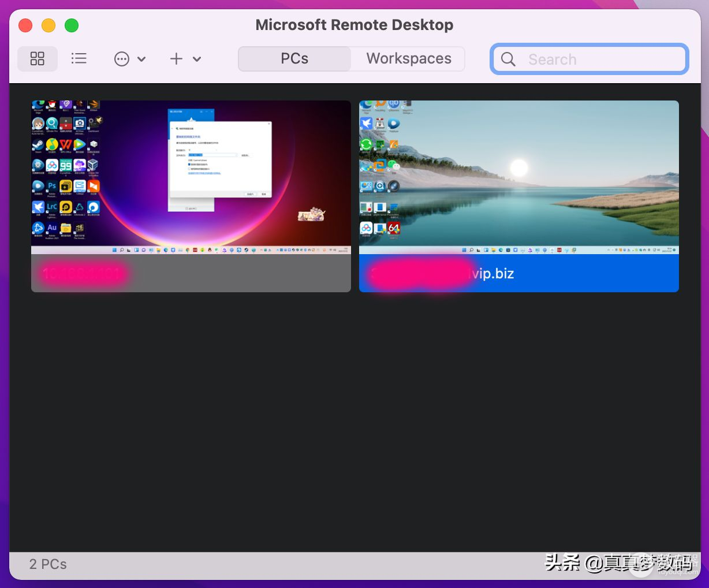The height and width of the screenshot is (588, 709).
Task: Open the dropdown arrow next to plus
Action: tap(197, 59)
